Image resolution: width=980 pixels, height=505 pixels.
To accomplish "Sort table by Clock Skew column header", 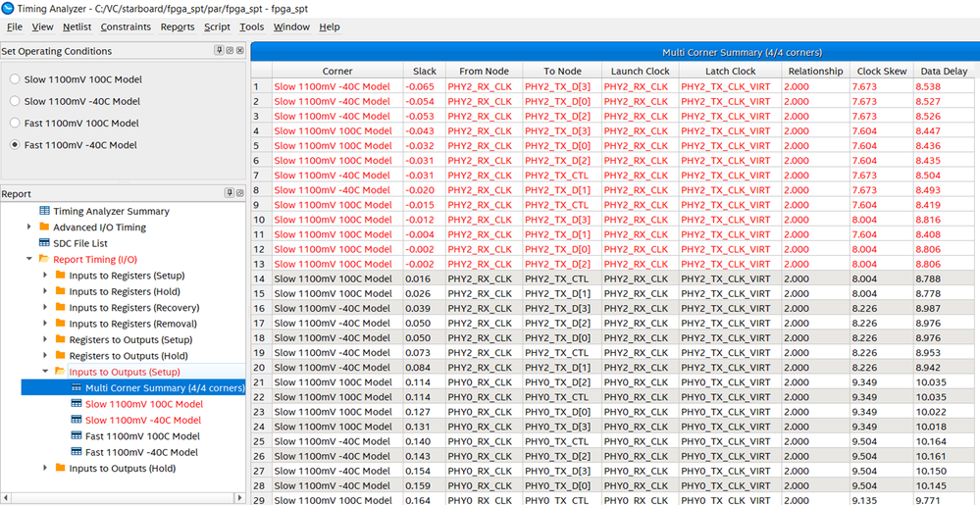I will pyautogui.click(x=881, y=72).
